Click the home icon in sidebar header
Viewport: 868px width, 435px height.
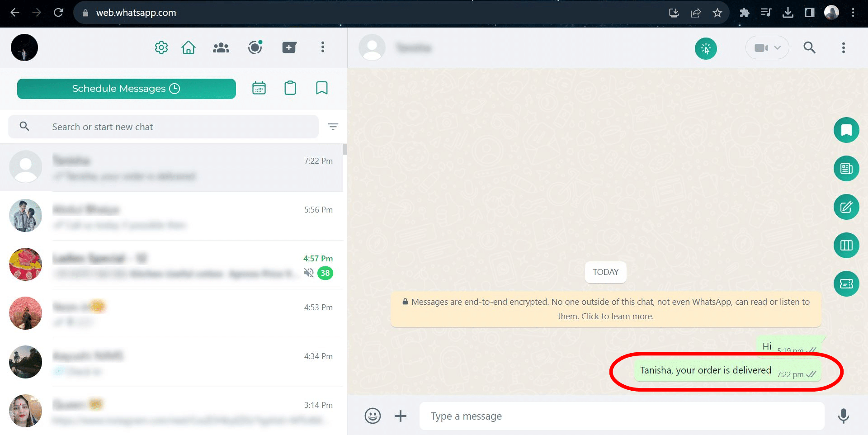(x=189, y=47)
